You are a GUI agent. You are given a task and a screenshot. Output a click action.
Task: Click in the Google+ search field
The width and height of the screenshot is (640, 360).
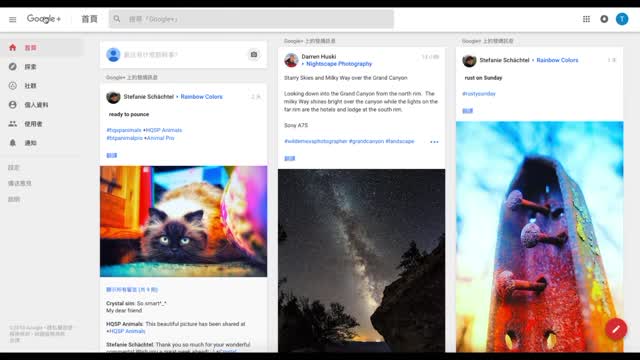[x=251, y=19]
